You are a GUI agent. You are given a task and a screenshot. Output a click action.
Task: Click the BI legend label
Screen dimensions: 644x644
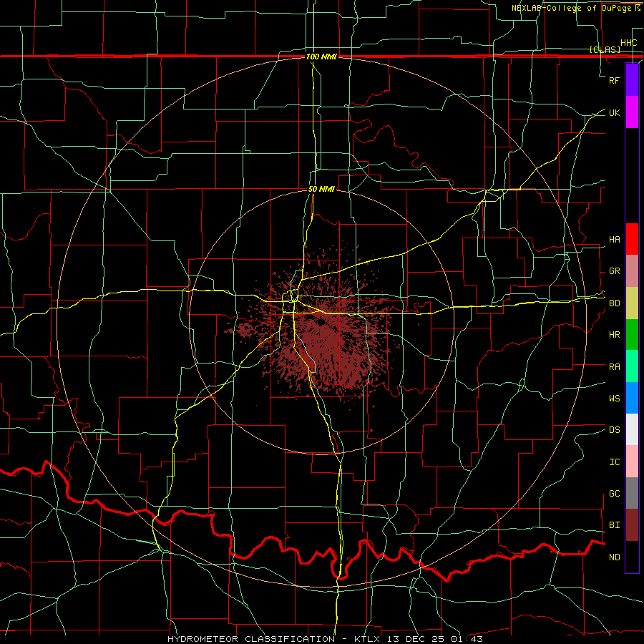(614, 525)
